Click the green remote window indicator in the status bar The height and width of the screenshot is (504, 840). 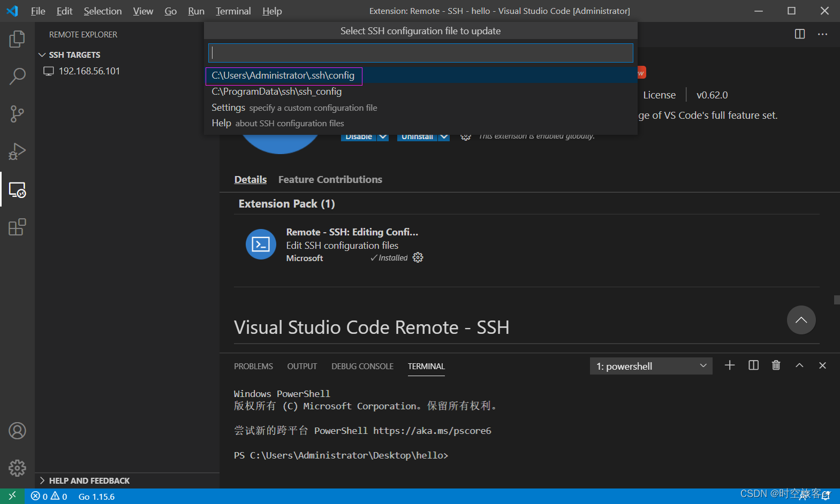pos(12,496)
